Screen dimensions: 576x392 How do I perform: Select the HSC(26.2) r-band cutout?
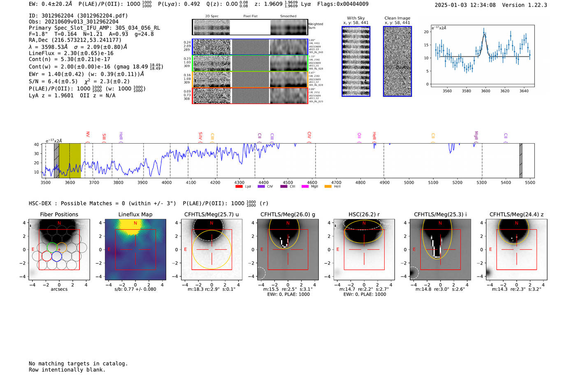364,249
